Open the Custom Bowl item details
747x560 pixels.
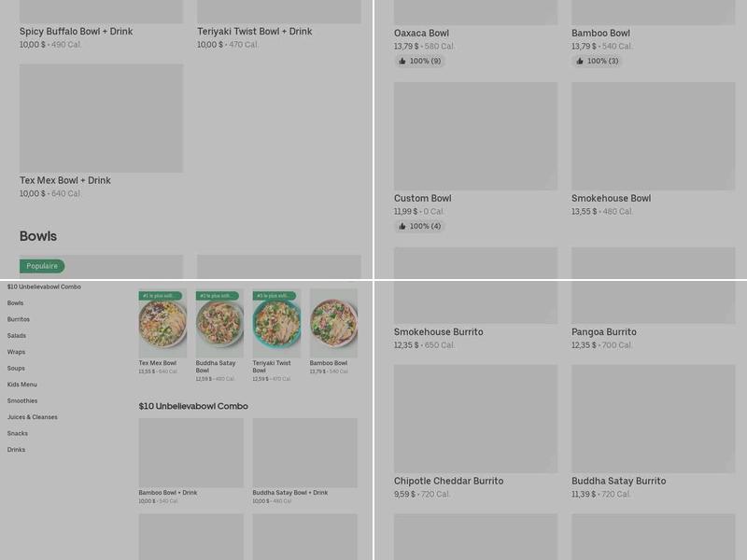(x=421, y=198)
